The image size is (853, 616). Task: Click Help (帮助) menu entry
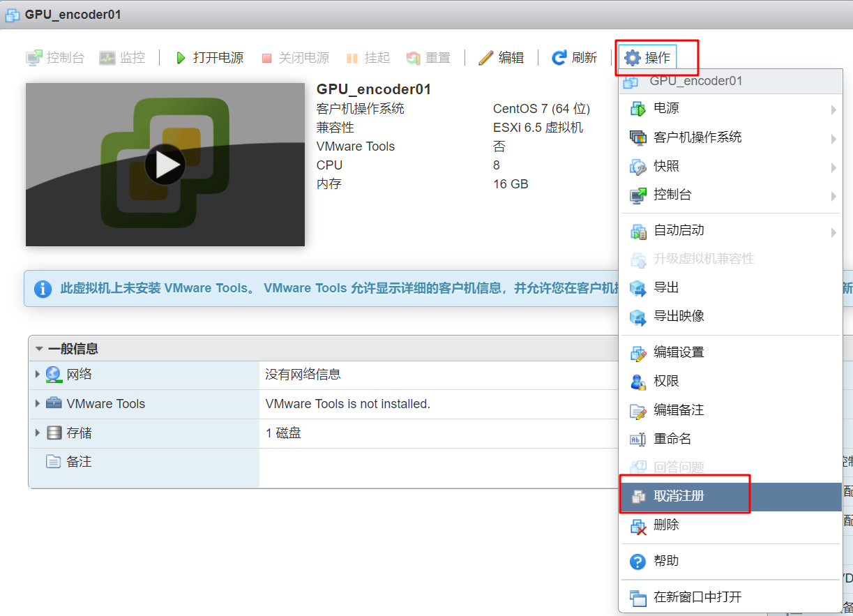click(x=731, y=561)
